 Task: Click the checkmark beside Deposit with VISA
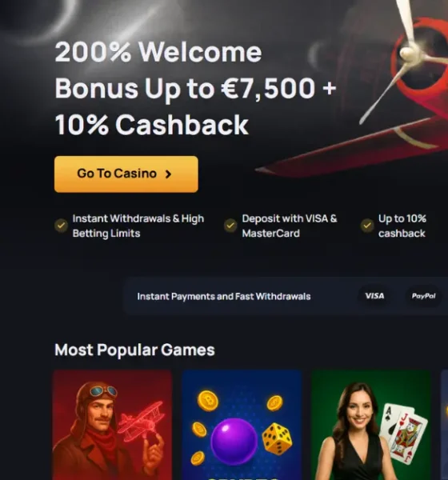click(230, 226)
